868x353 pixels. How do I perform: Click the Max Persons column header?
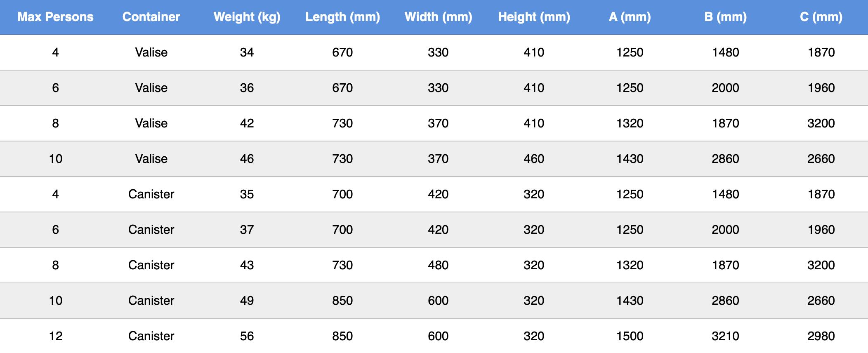[x=55, y=17]
